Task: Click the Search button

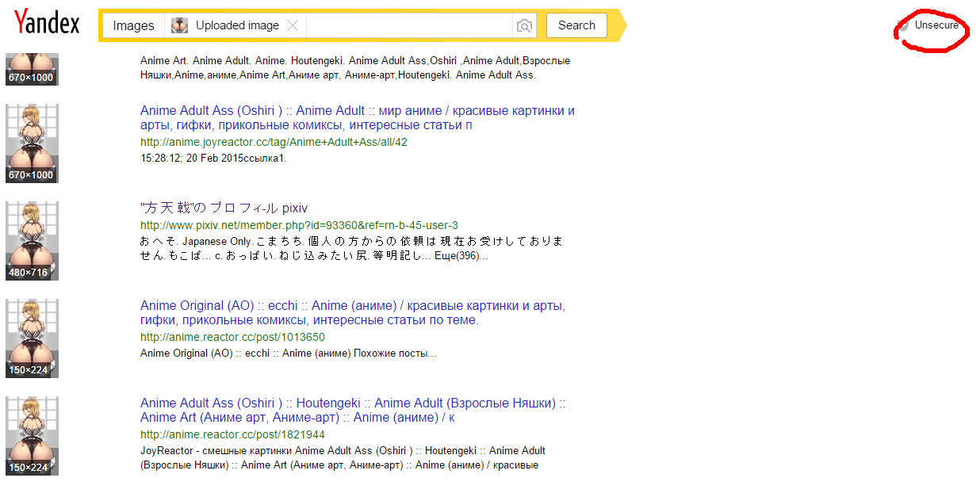Action: tap(576, 25)
